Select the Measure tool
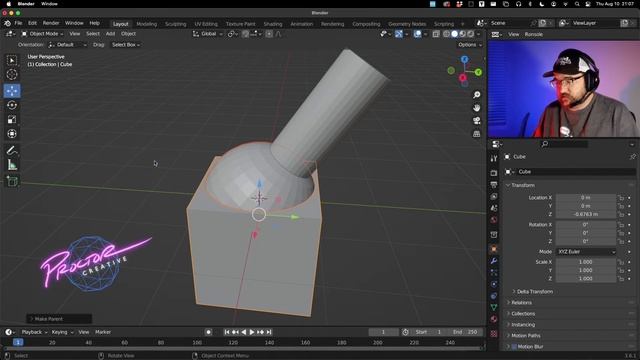 point(12,165)
